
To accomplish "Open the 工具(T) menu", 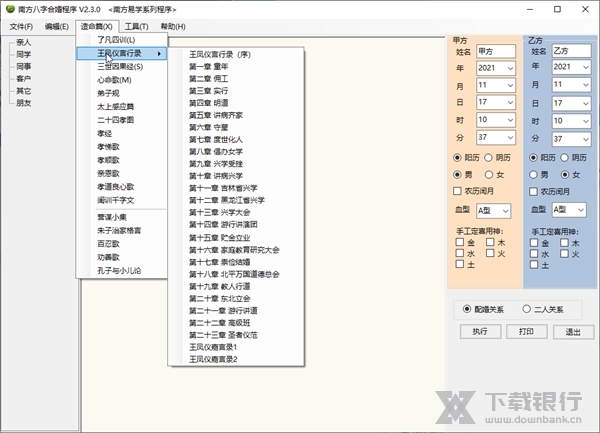I will [x=136, y=26].
